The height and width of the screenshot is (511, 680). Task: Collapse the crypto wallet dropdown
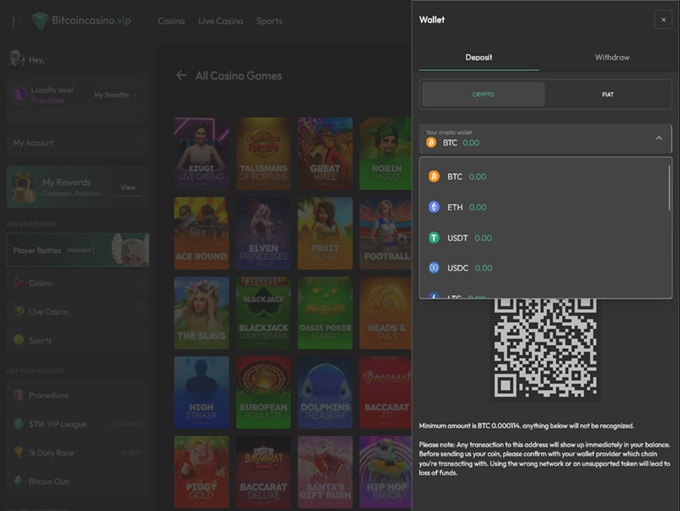click(659, 138)
